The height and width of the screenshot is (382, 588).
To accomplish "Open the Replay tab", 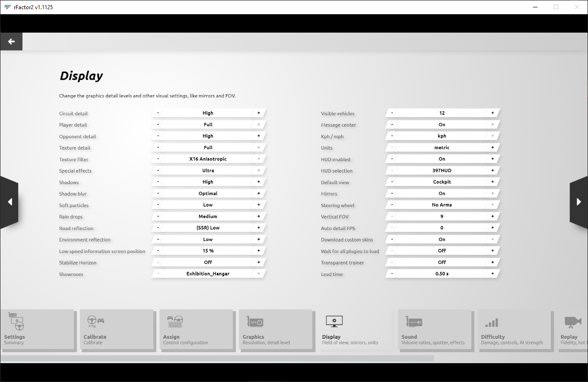I will click(x=572, y=330).
